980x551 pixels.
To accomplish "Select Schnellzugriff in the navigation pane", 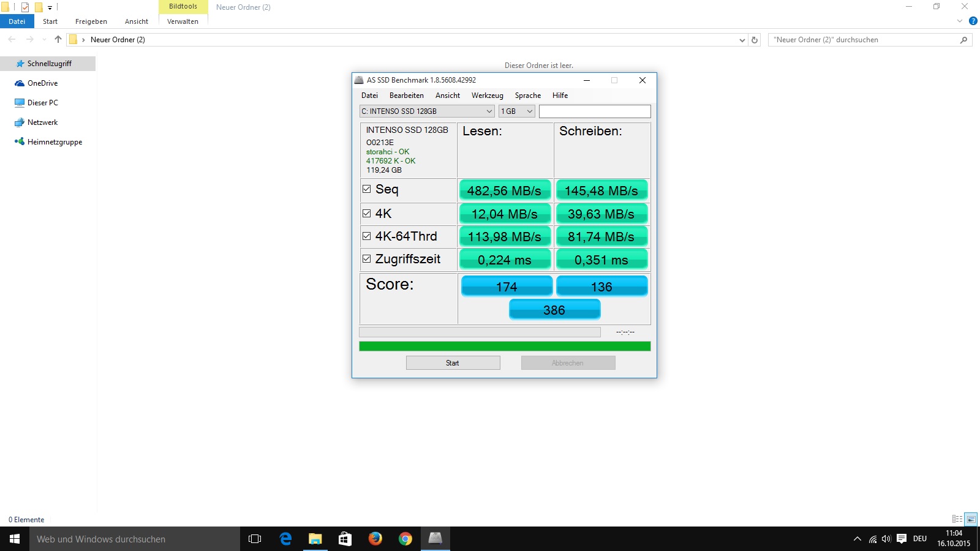I will (x=48, y=64).
